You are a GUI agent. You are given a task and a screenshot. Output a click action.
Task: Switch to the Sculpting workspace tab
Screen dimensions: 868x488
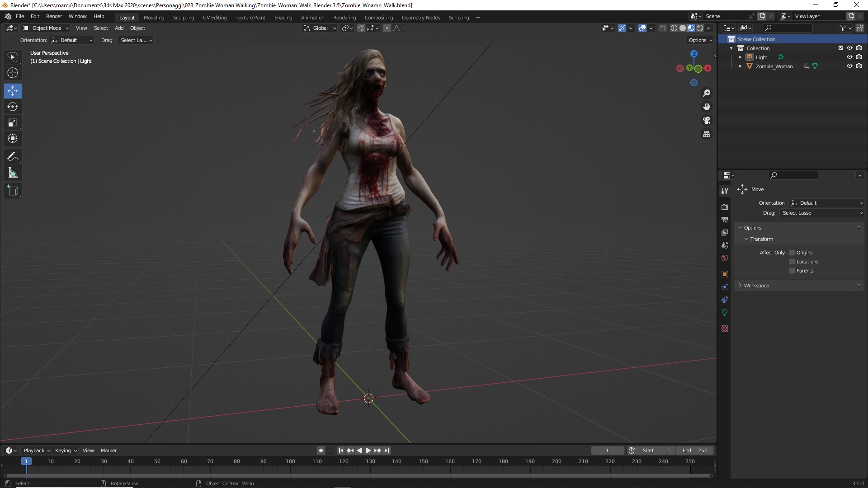tap(183, 18)
